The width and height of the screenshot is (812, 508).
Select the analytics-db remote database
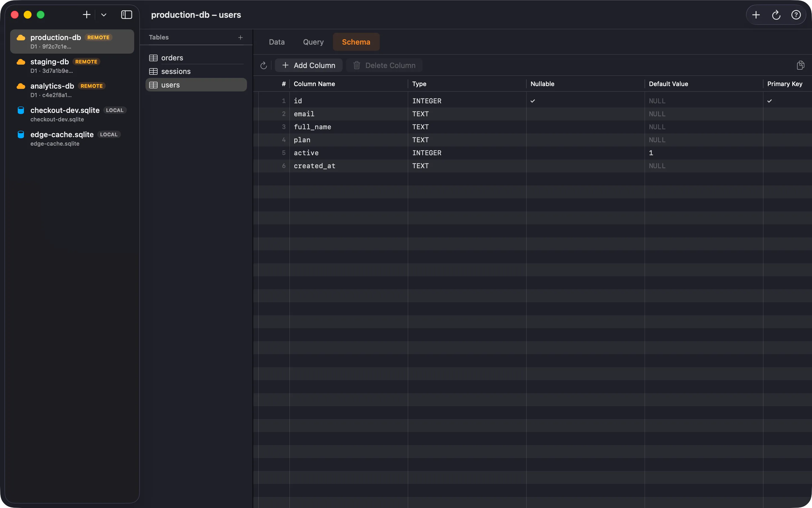(72, 90)
